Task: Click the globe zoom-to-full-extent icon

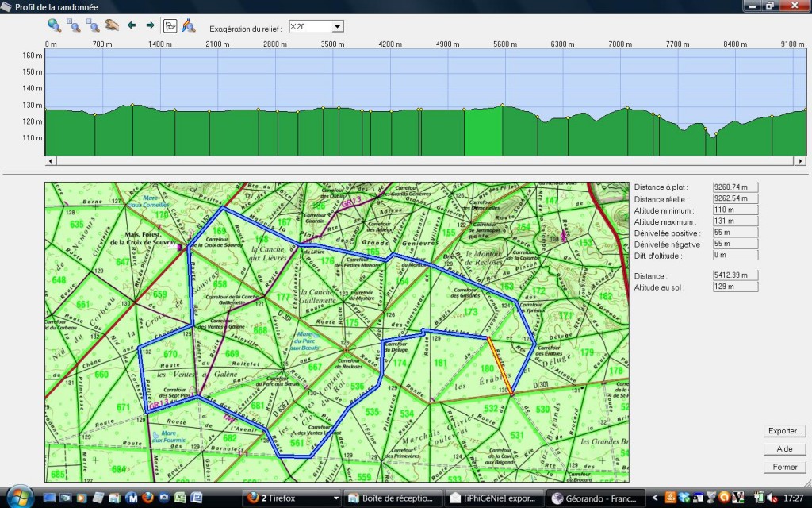Action: pos(54,25)
